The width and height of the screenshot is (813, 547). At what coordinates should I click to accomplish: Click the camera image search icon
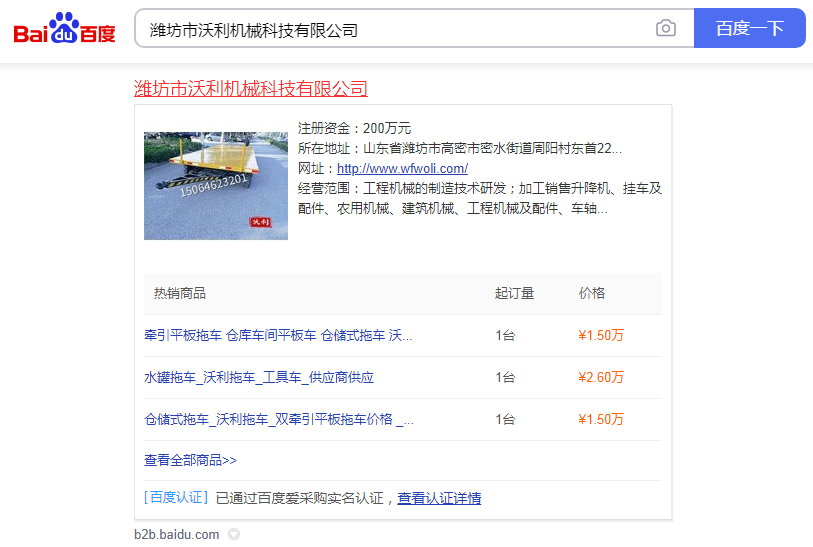click(666, 28)
